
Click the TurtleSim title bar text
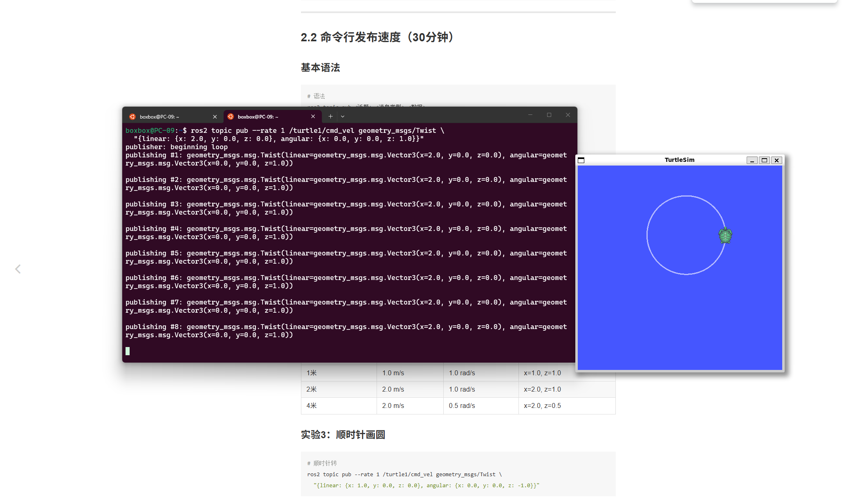tap(679, 160)
